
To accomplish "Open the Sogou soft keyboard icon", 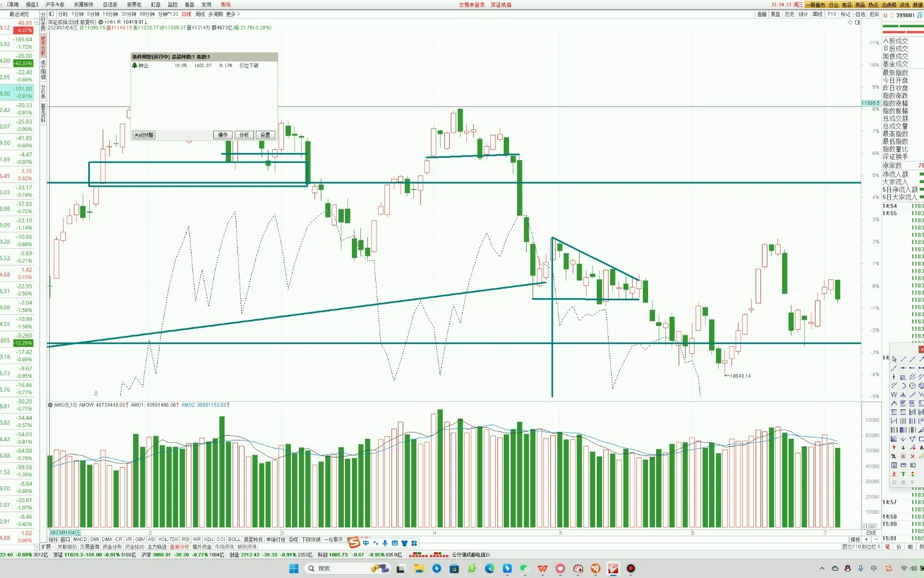I will pos(395,543).
